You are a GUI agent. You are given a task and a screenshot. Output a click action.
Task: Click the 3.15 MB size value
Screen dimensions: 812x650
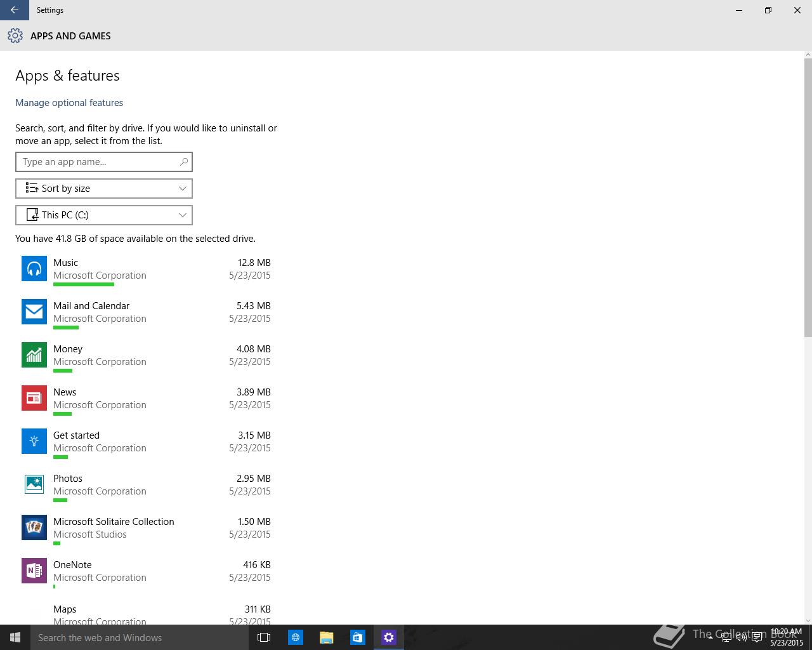pos(254,435)
